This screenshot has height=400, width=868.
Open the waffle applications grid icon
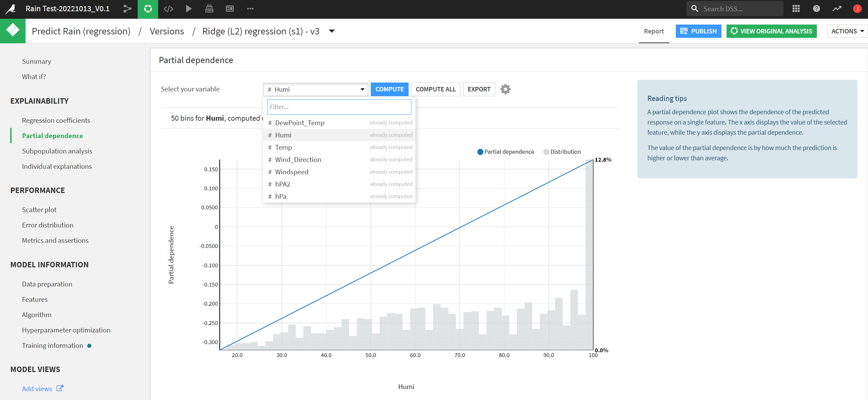click(796, 9)
